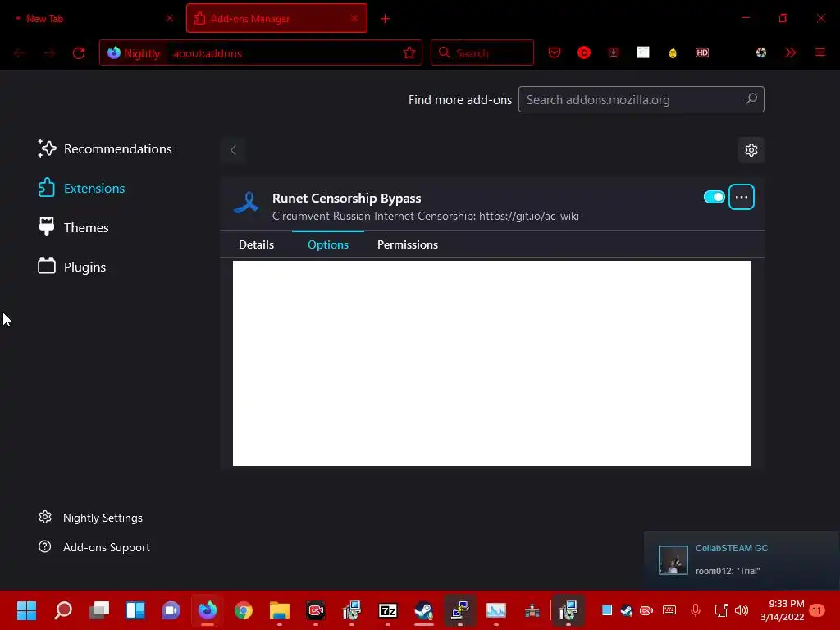Go back with the add-ons back chevron

pyautogui.click(x=233, y=150)
